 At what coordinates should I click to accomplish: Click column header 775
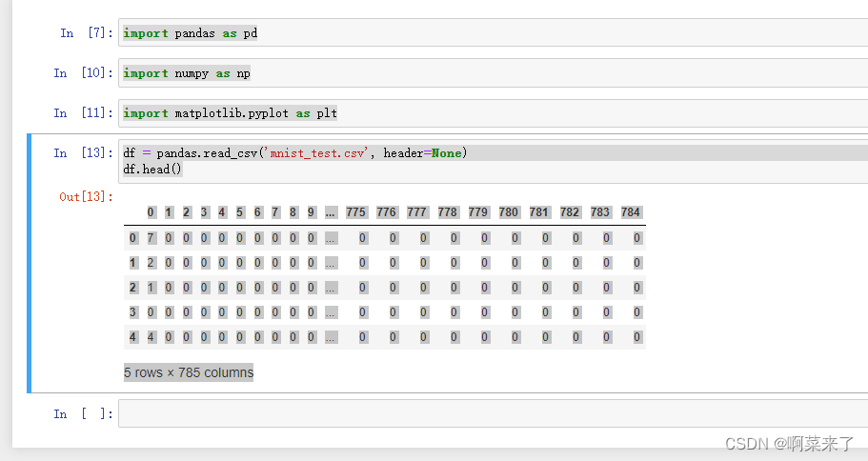point(356,212)
